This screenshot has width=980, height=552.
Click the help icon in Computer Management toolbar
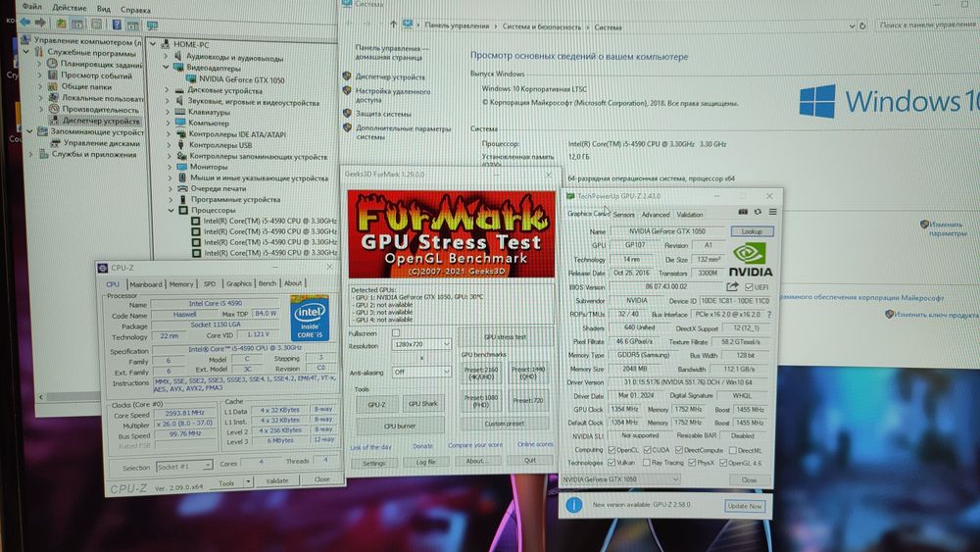117,25
